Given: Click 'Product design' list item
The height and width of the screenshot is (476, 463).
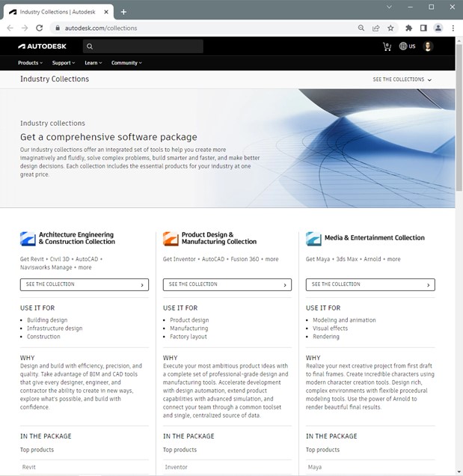Looking at the screenshot, I should click(189, 320).
